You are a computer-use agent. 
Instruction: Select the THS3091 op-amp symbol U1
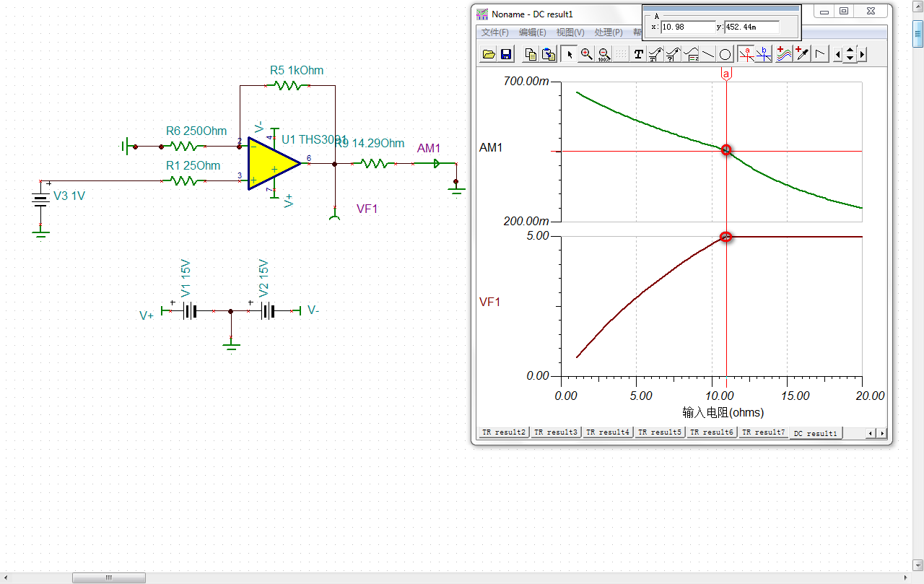point(274,164)
